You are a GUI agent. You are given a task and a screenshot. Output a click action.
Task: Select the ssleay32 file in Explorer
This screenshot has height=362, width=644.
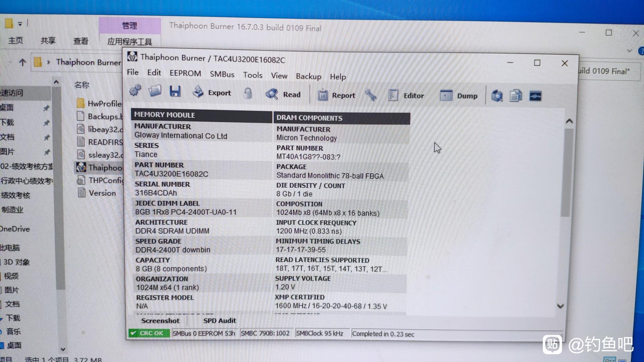[100, 155]
